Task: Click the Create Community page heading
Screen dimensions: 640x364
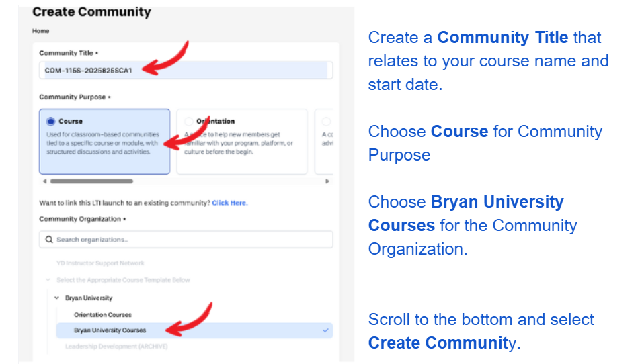Action: click(x=92, y=12)
